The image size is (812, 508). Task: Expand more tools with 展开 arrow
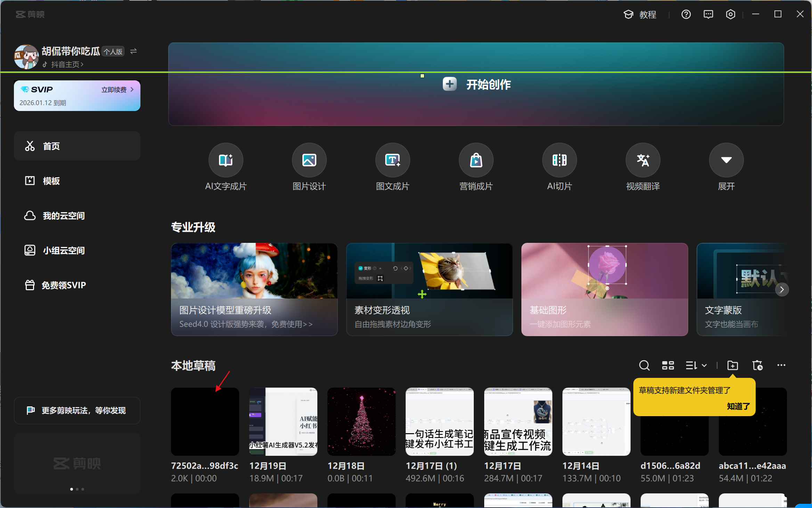tap(726, 160)
